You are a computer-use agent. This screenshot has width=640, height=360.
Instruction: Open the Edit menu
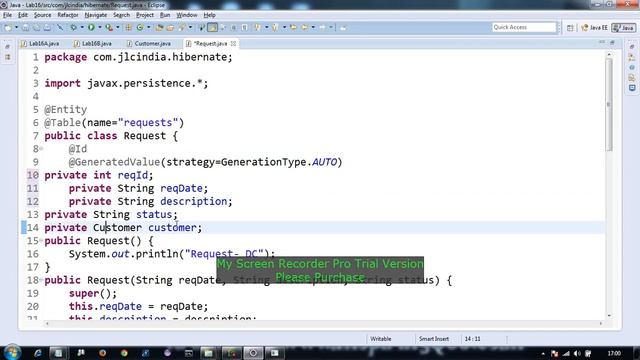tap(23, 15)
